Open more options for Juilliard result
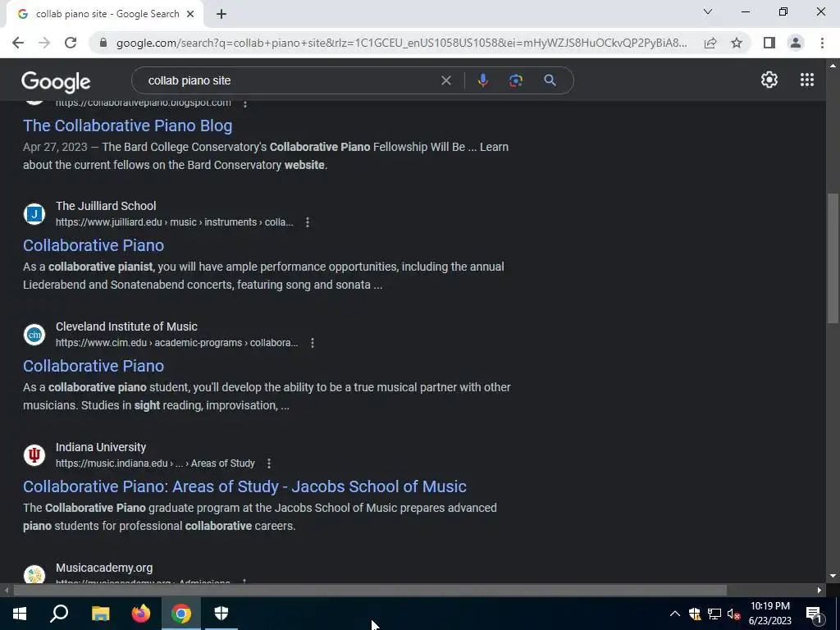 (308, 222)
